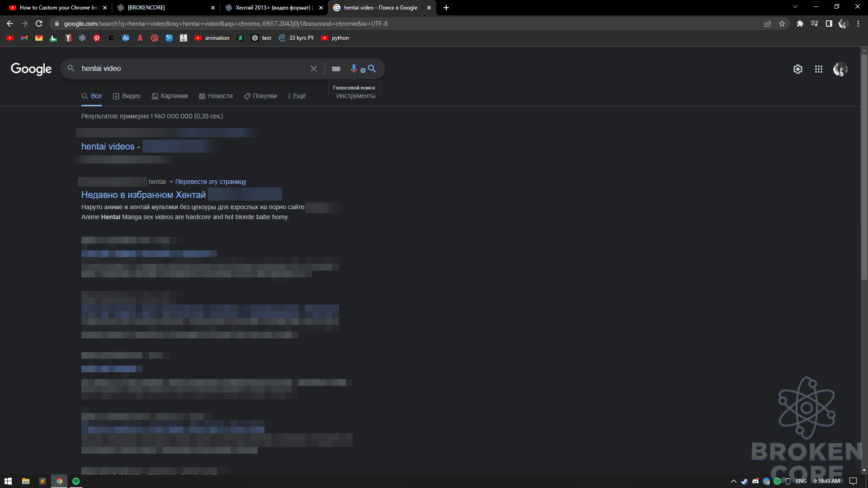Open Google search settings gear

pyautogui.click(x=798, y=69)
